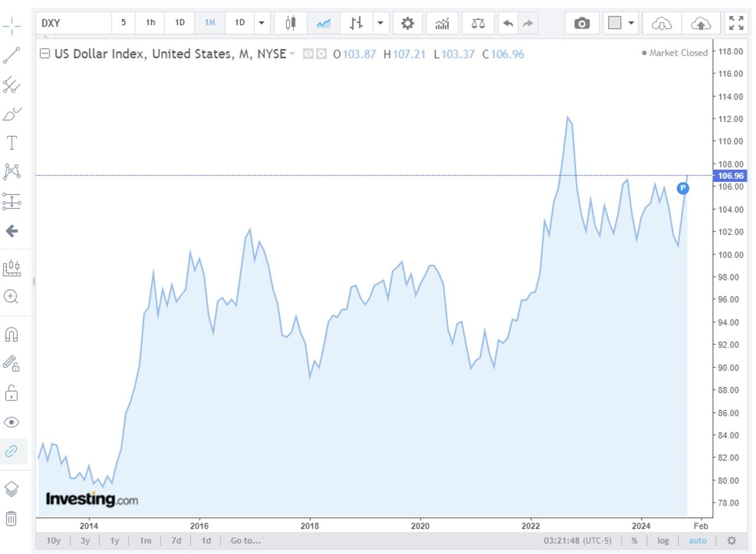756x554 pixels.
Task: Select the 1D interval beside dropdown arrow
Action: pos(240,23)
